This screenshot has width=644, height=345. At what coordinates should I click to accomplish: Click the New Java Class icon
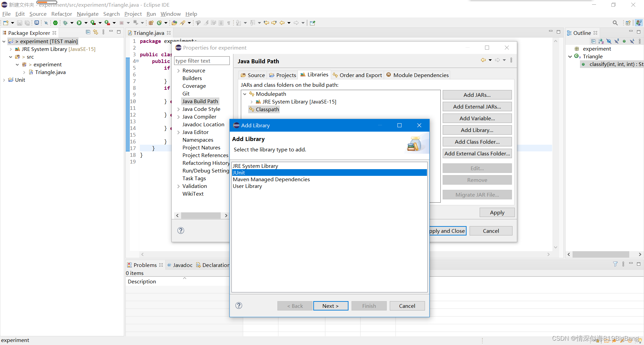[159, 23]
